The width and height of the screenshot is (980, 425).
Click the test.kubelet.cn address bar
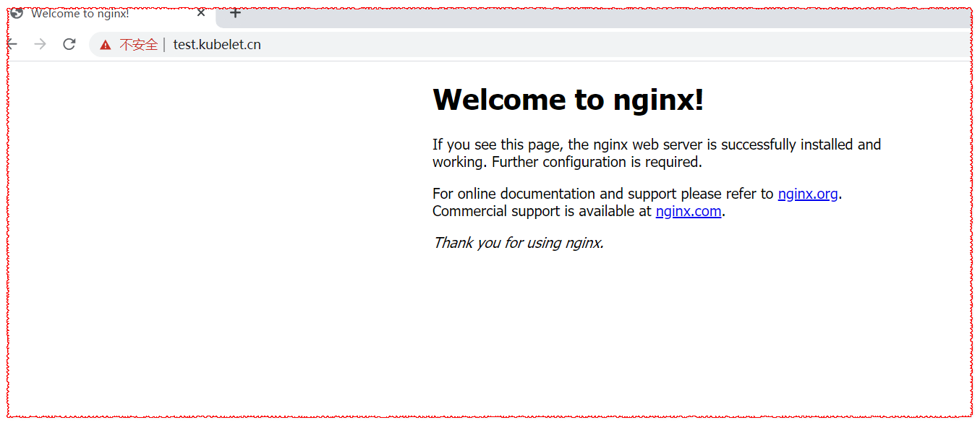click(x=530, y=45)
